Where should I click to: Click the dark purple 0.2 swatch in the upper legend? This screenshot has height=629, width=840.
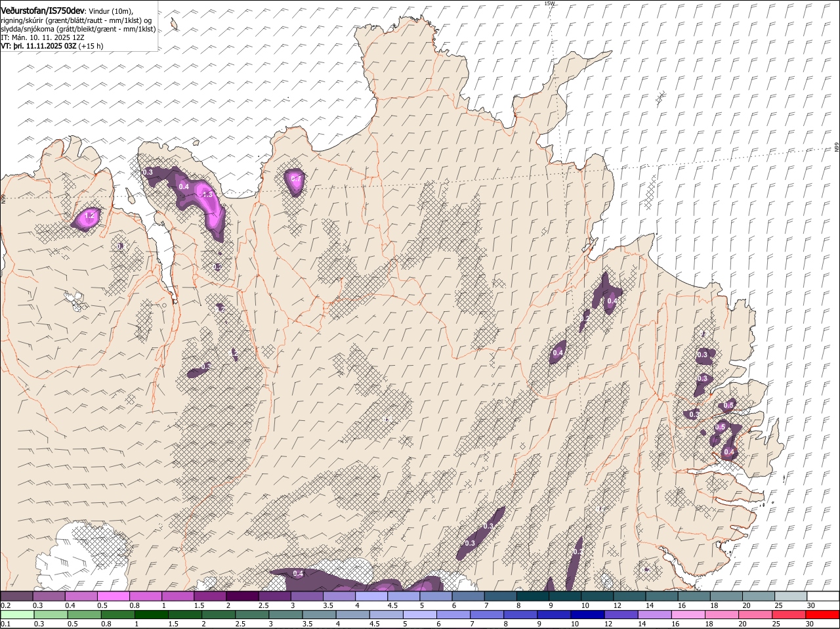click(16, 596)
